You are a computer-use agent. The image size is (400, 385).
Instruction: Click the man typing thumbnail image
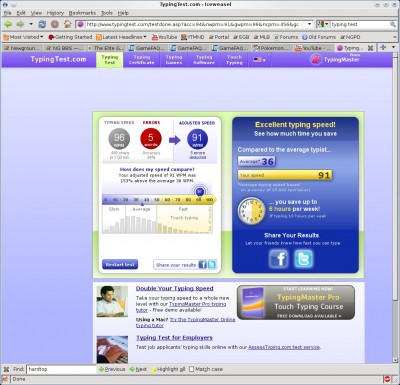click(112, 302)
